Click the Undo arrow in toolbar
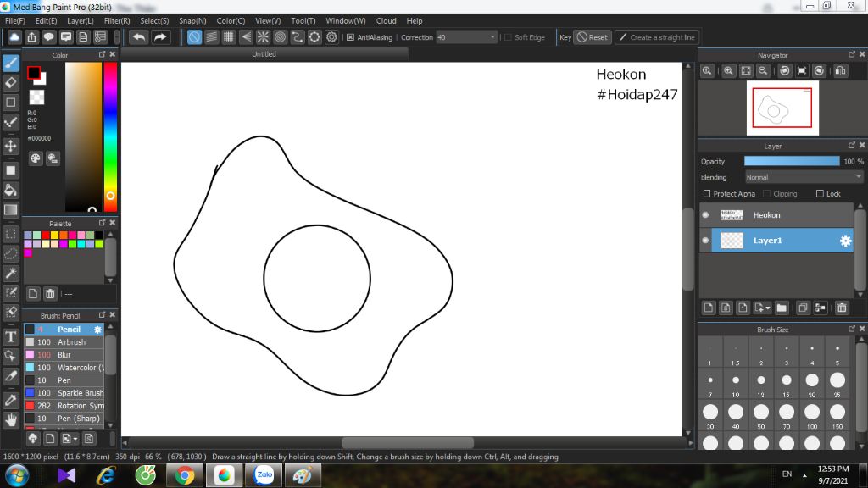The width and height of the screenshot is (868, 488). (138, 37)
